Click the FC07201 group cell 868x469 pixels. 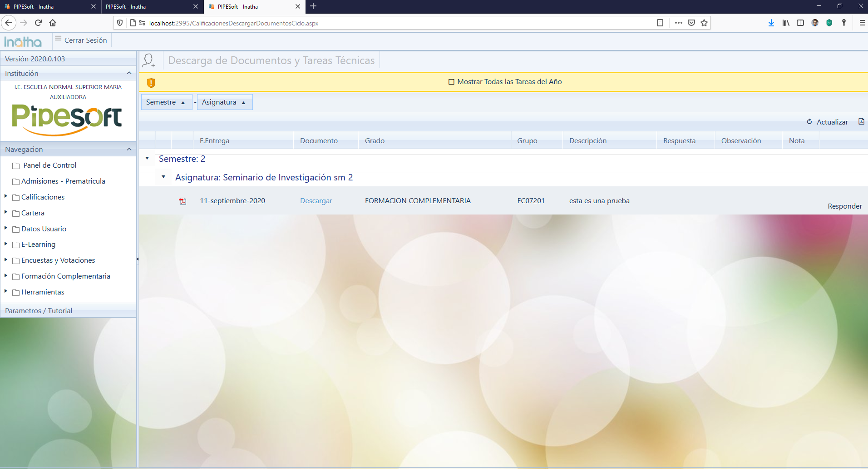(531, 201)
